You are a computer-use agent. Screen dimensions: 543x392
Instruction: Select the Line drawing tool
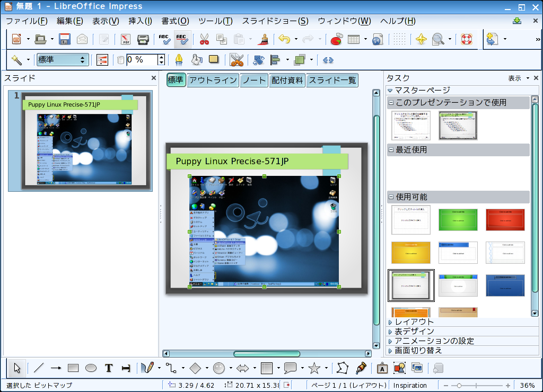39,368
